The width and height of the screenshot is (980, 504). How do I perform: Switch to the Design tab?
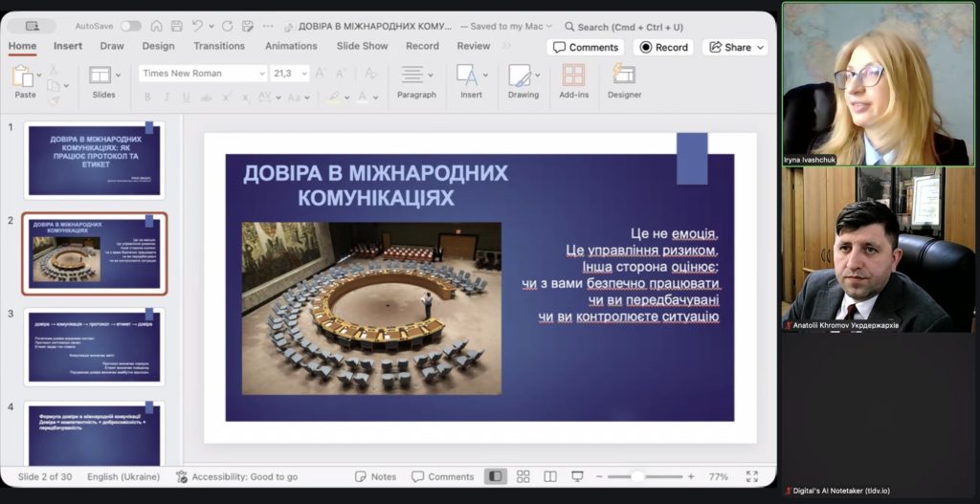tap(158, 46)
